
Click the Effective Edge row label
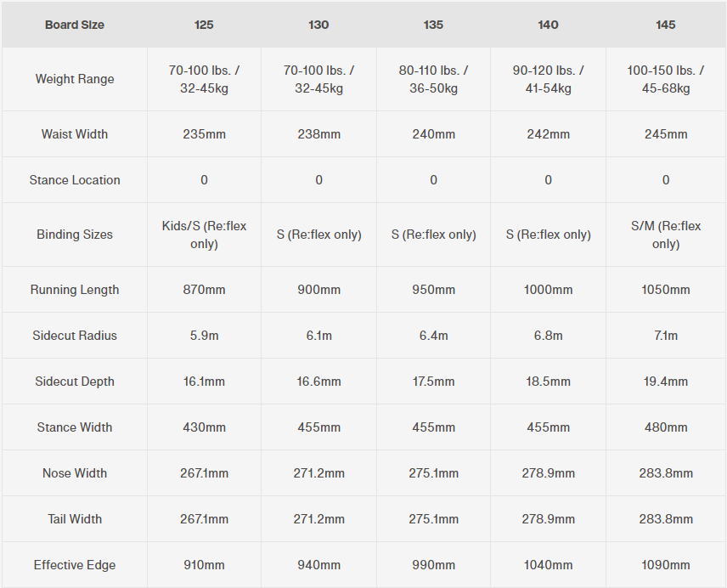click(75, 565)
